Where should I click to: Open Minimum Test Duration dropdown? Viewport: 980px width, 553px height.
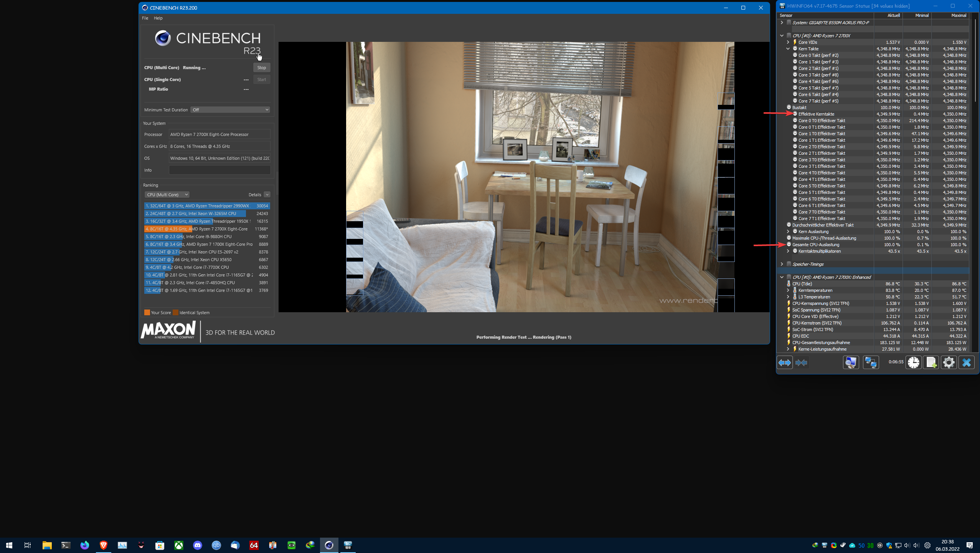tap(230, 110)
